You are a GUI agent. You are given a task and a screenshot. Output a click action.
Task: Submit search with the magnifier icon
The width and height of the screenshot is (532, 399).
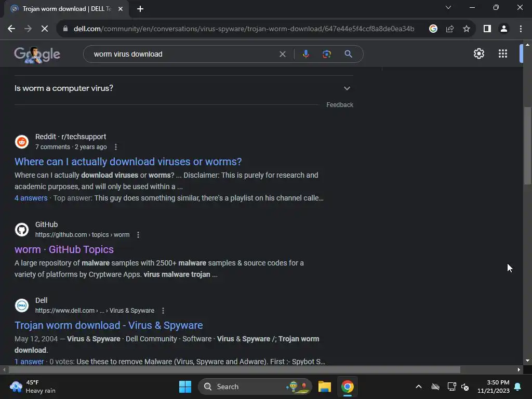coord(348,54)
